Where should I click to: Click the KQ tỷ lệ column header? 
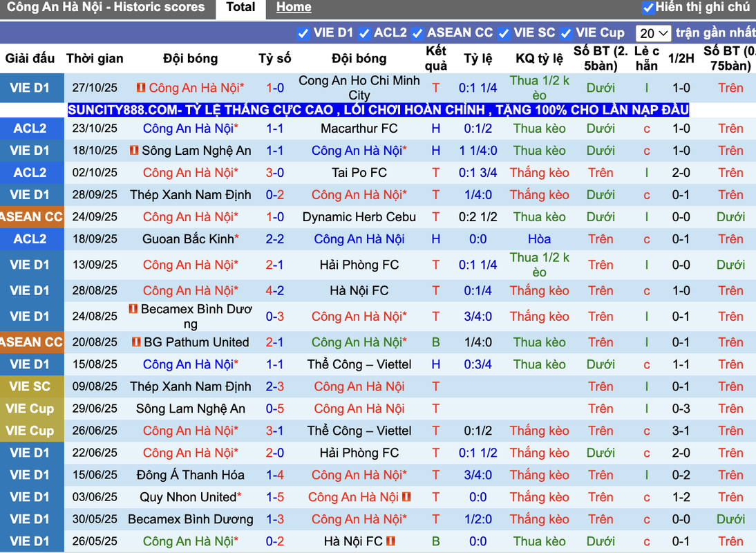(x=540, y=58)
